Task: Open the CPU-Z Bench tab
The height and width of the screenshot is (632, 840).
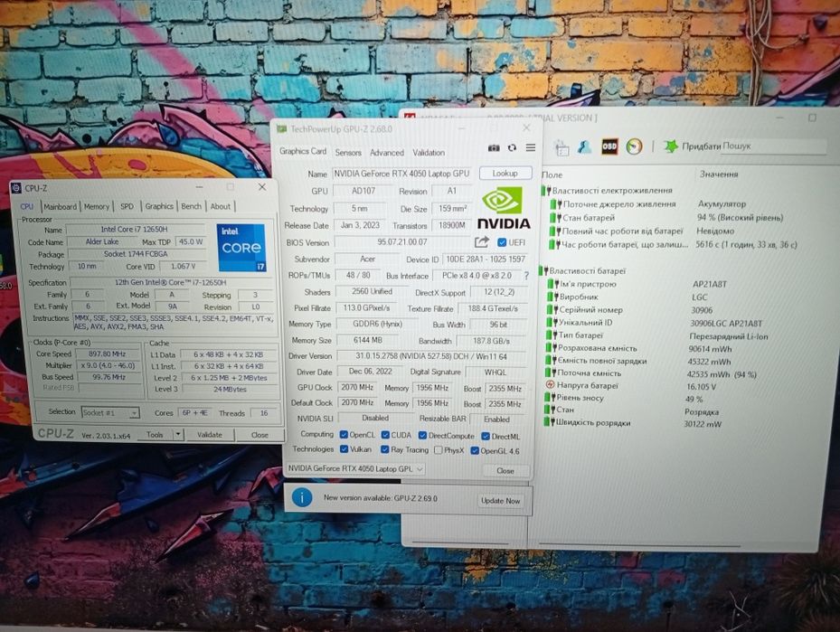Action: pyautogui.click(x=192, y=206)
